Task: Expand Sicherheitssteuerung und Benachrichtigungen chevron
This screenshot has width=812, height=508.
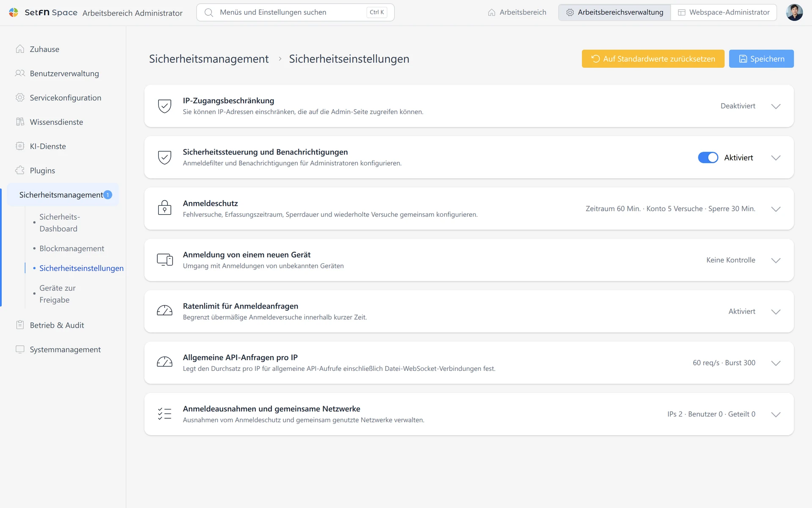Action: [776, 157]
